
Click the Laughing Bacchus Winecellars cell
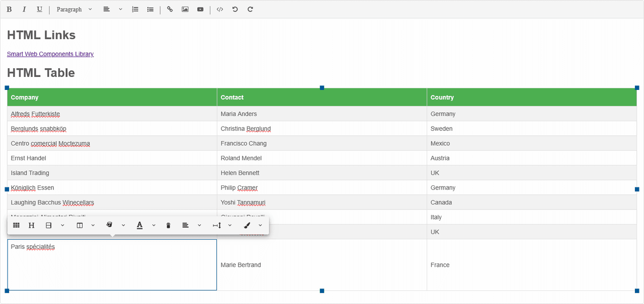point(112,202)
